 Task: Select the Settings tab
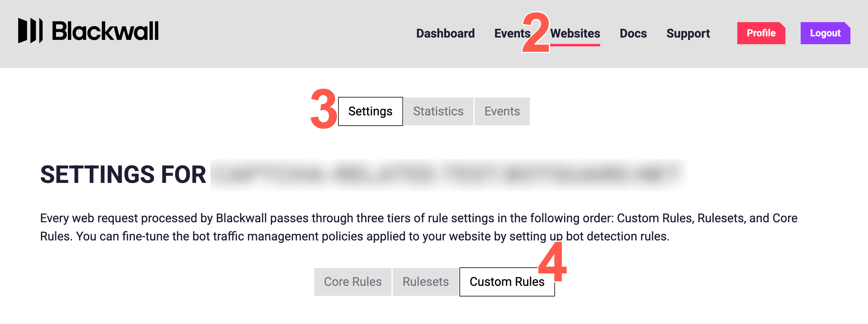pos(370,111)
